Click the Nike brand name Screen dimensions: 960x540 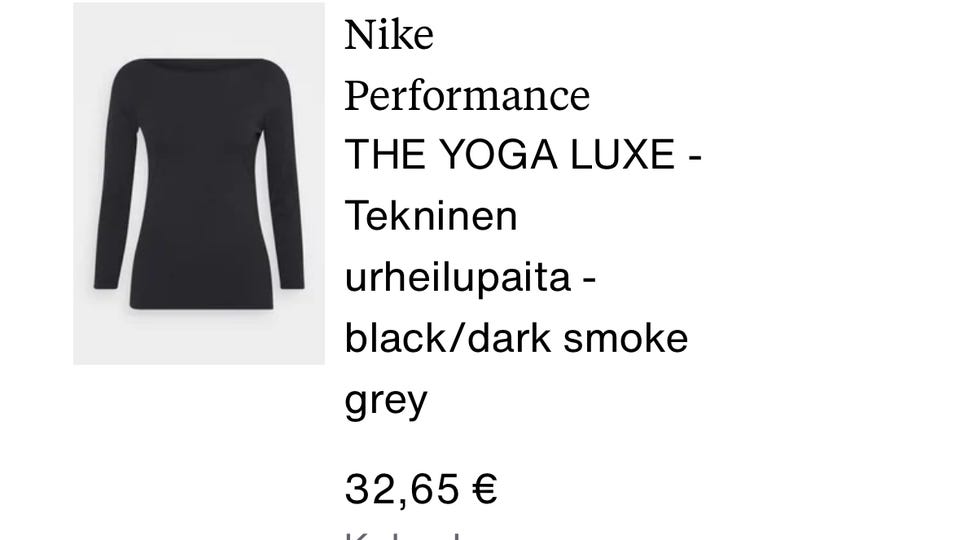tap(389, 35)
